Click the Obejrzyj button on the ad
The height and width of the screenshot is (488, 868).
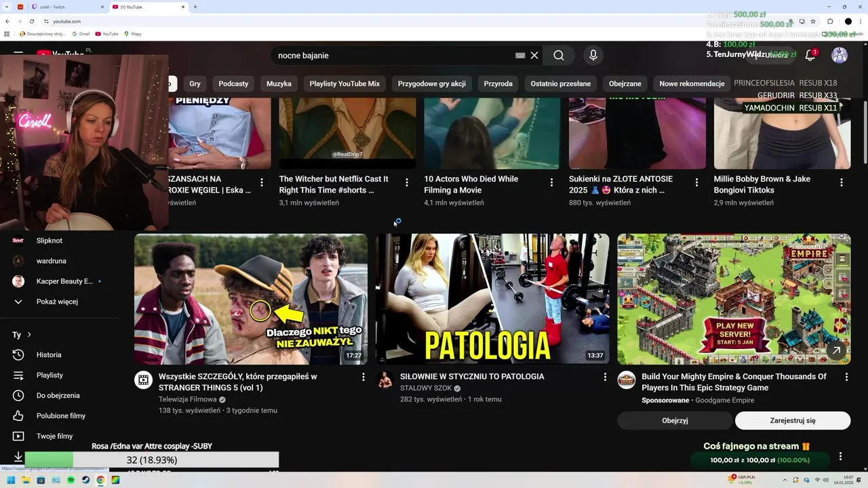[675, 420]
